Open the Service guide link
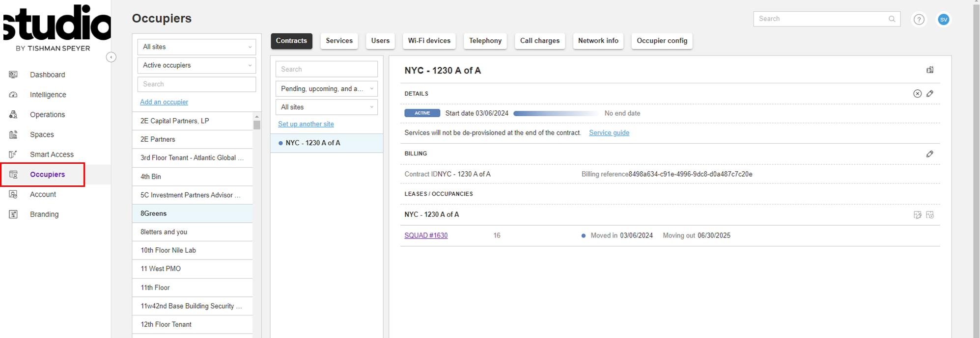The height and width of the screenshot is (338, 980). [x=609, y=133]
